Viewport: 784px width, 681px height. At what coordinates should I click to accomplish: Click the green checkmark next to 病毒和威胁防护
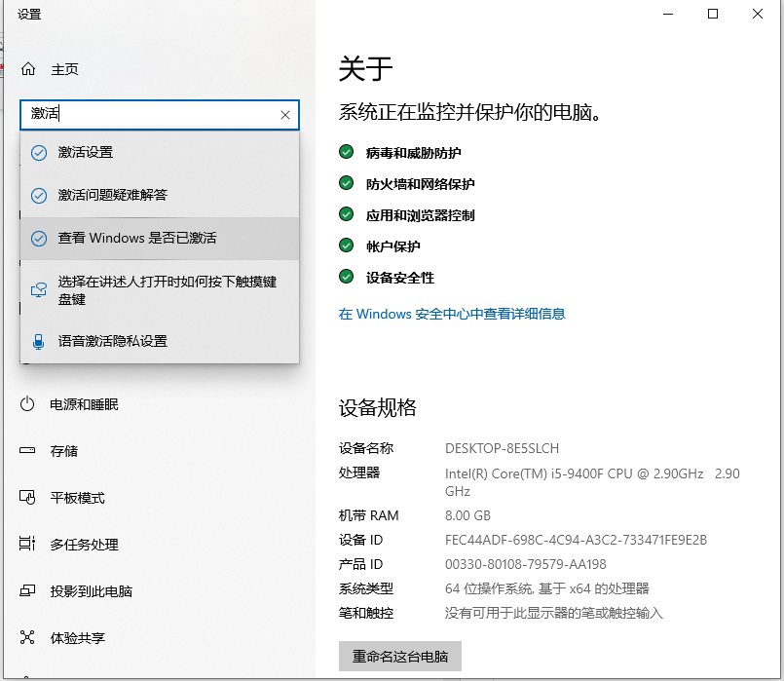coord(346,152)
